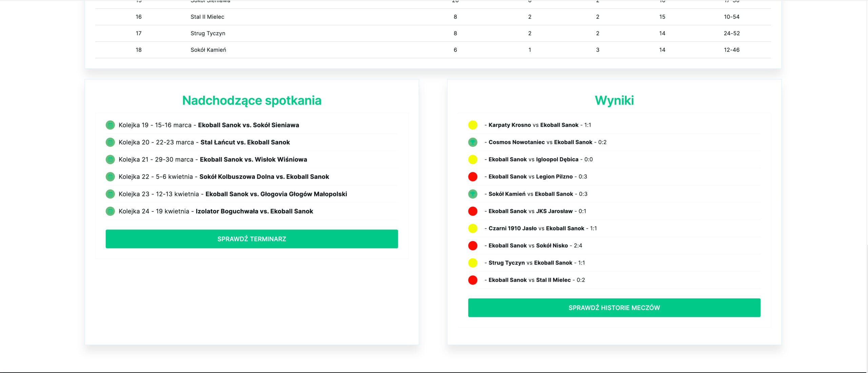Click trophy icon for Cosmos Nowotaniec result
This screenshot has width=868, height=373.
pos(473,142)
